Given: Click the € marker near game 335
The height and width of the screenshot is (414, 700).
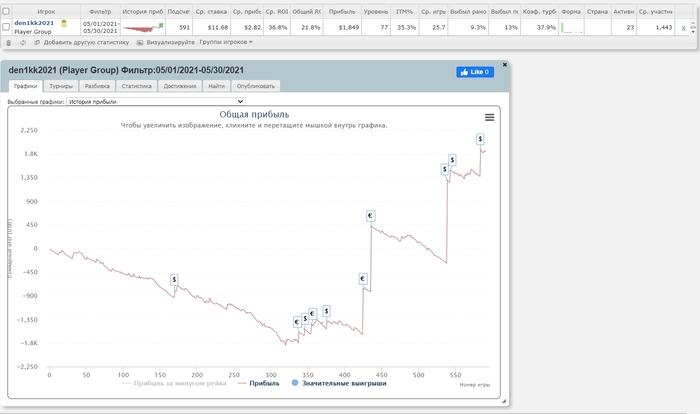Looking at the screenshot, I should point(297,322).
